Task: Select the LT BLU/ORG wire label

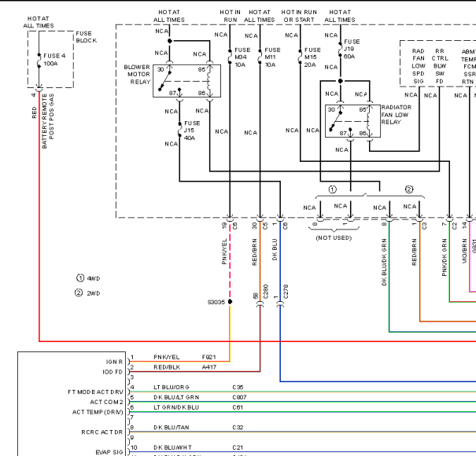Action: pos(172,387)
